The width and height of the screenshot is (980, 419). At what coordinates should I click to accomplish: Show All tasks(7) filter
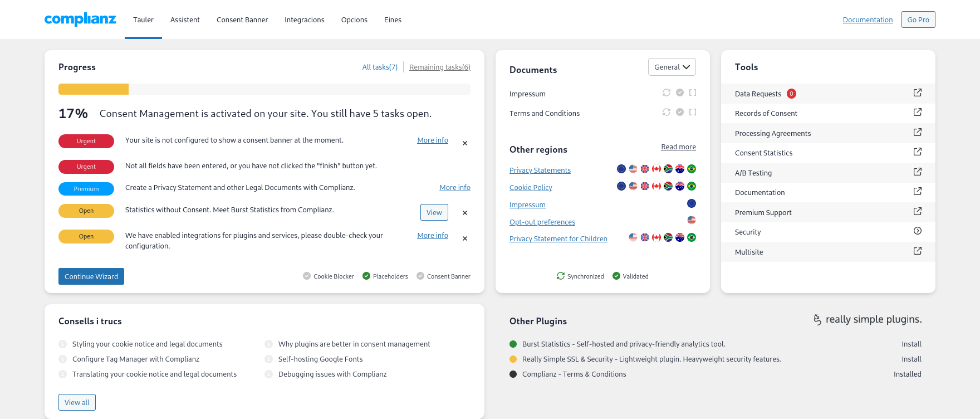380,67
